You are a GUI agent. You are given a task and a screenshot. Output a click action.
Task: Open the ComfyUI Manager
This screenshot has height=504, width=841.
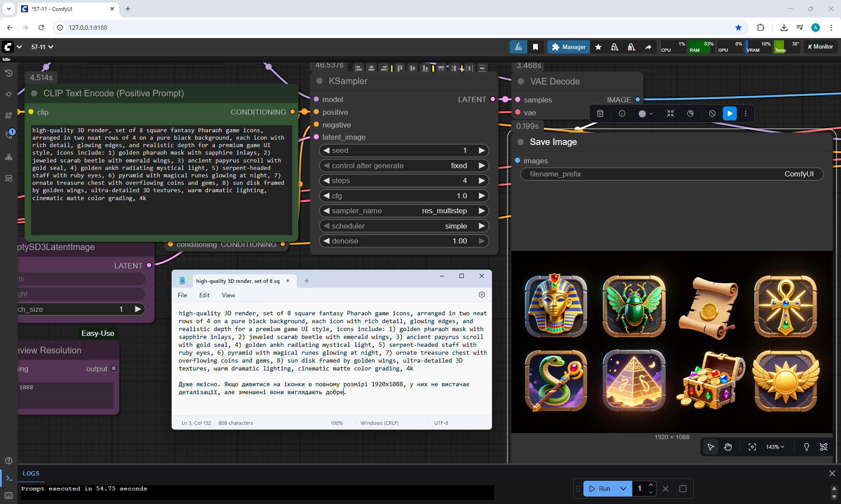pyautogui.click(x=569, y=47)
